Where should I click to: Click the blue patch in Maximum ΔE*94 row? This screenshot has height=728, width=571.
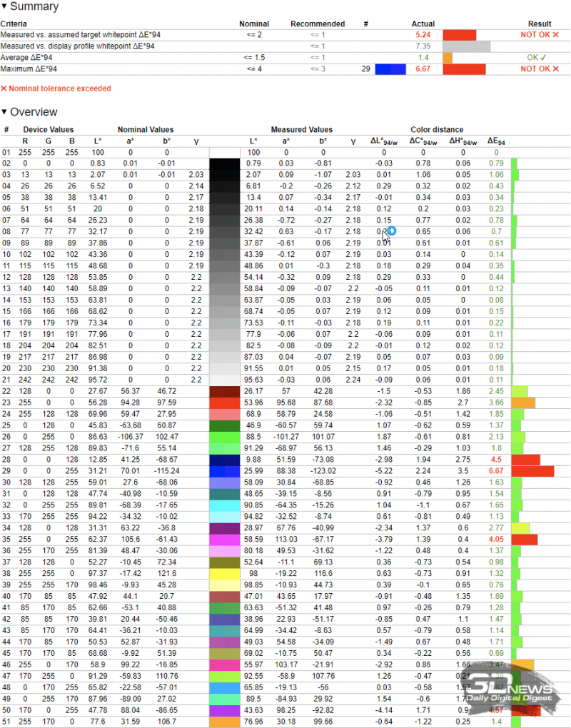(x=390, y=69)
